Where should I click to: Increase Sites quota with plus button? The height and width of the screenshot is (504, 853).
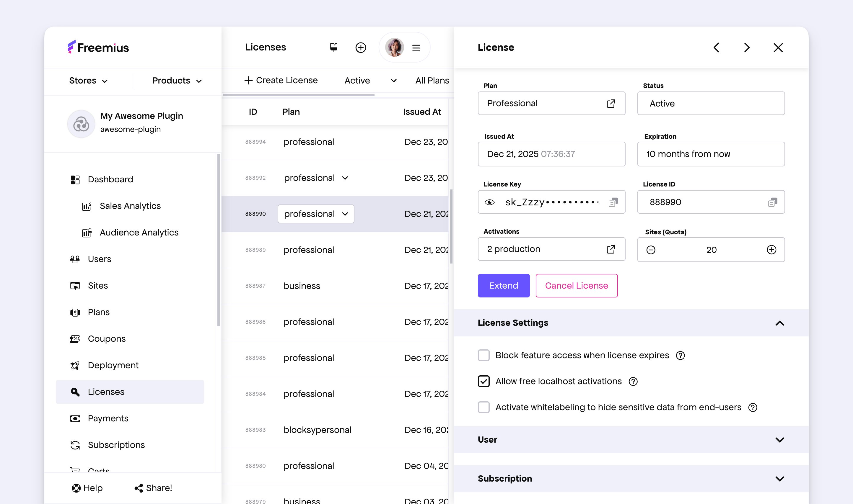pos(771,250)
